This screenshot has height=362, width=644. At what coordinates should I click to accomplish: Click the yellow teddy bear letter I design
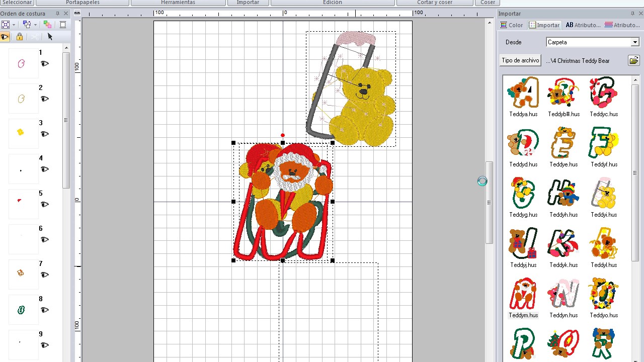click(x=351, y=89)
